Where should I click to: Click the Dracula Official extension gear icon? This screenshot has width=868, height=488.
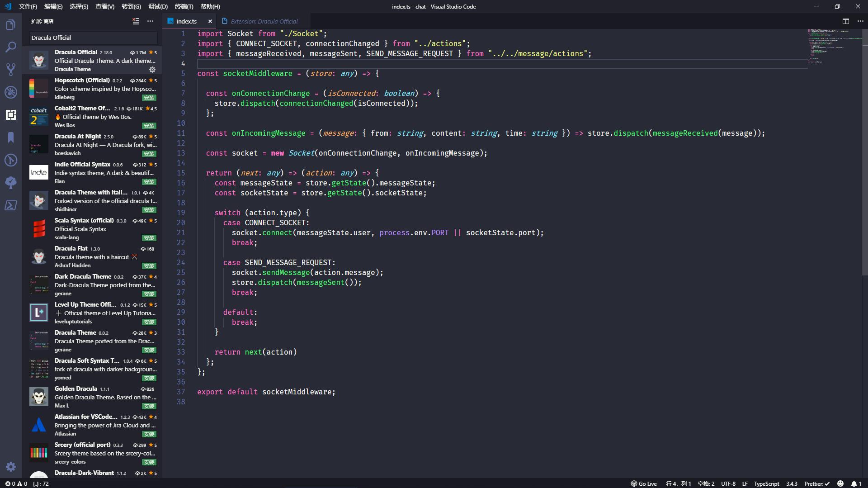coord(152,70)
